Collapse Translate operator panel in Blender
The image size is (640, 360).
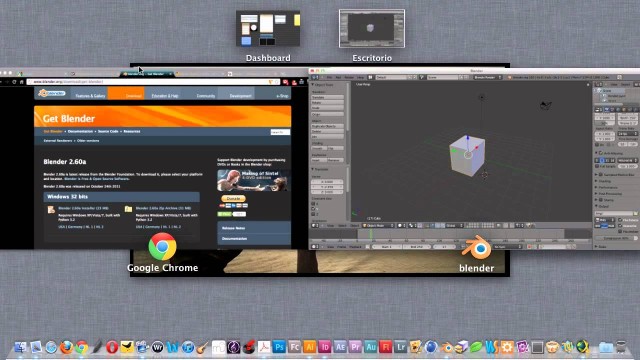pos(313,169)
